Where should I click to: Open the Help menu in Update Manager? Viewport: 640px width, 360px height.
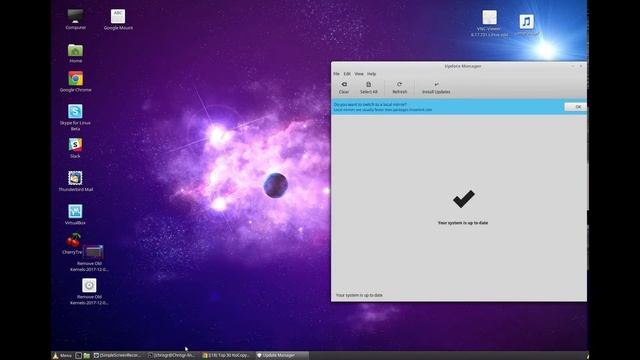coord(371,74)
